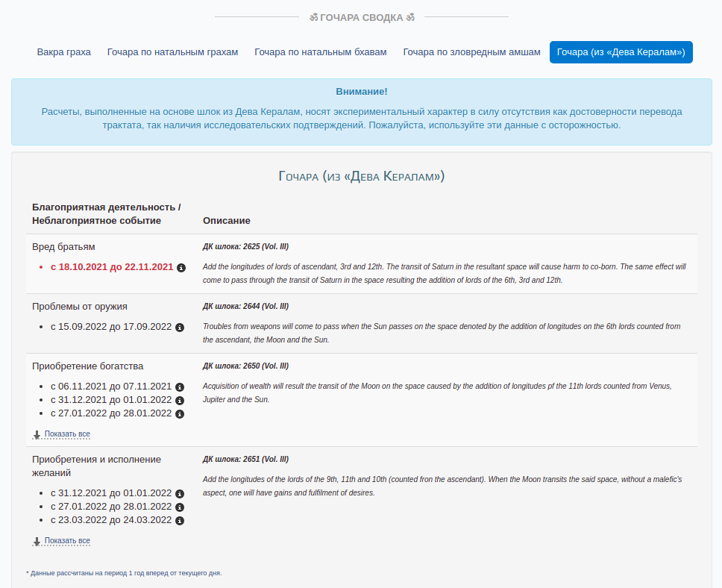Click the Проблемы от оружия row title
This screenshot has width=722, height=588.
click(80, 307)
